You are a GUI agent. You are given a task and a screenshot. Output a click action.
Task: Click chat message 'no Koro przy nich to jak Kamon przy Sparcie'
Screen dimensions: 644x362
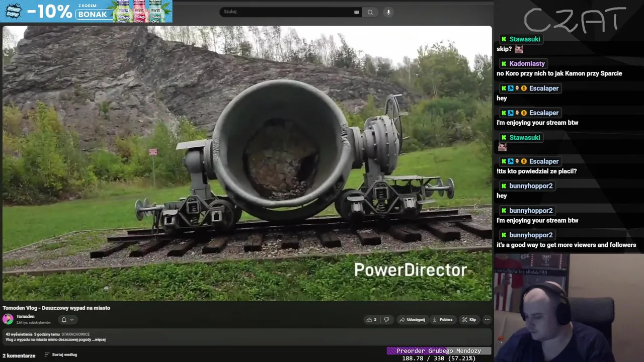[559, 73]
